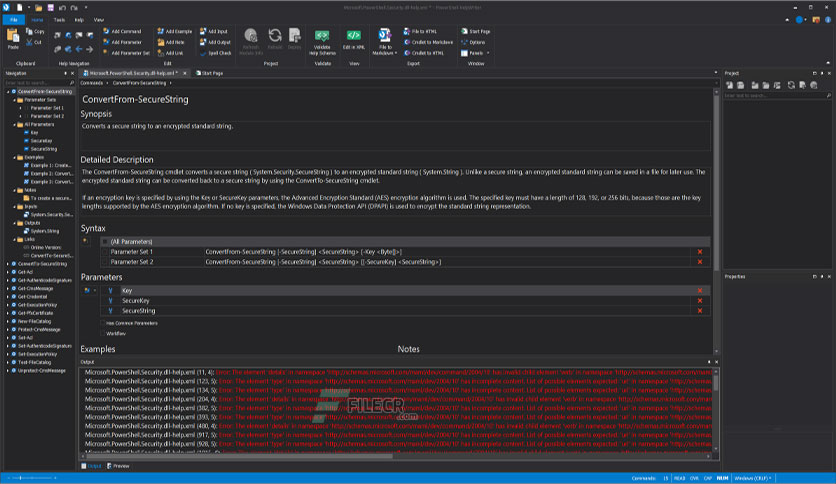Screen dimensions: 836x484
Task: Toggle the Workflow checkbox
Action: pyautogui.click(x=103, y=334)
